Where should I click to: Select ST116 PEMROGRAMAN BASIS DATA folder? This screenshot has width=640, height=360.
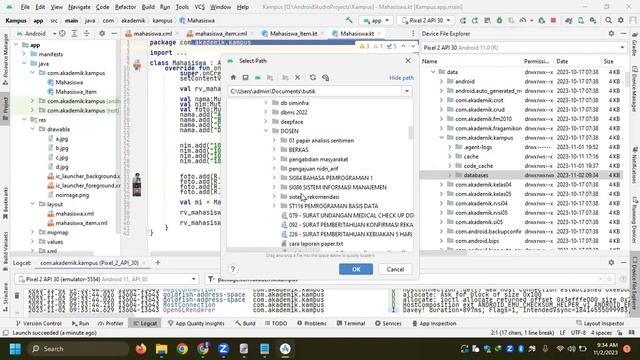(x=333, y=206)
